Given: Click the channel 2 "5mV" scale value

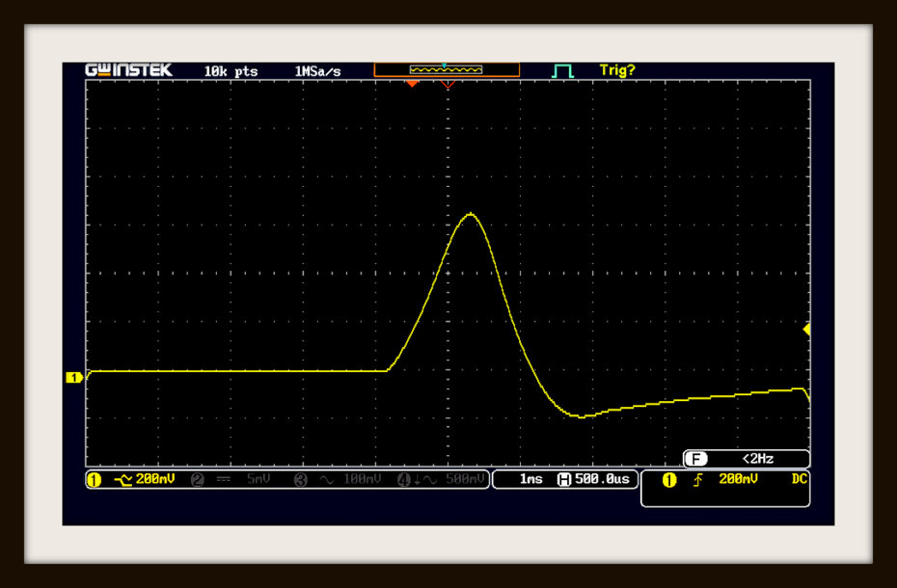Looking at the screenshot, I should (258, 479).
